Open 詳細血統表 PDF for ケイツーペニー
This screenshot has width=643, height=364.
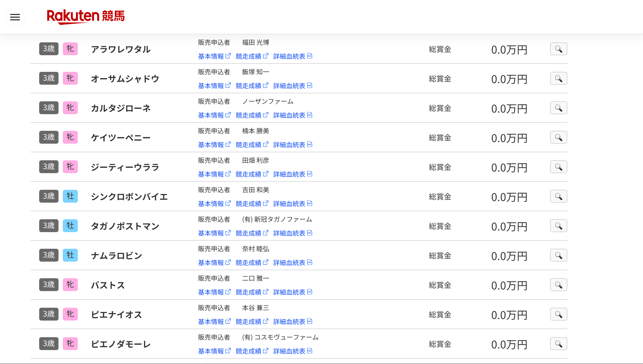(293, 145)
